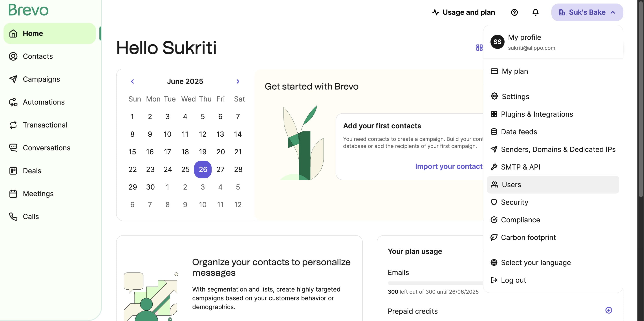644x321 pixels.
Task: Click the dashboard customize grid icon
Action: tap(479, 48)
